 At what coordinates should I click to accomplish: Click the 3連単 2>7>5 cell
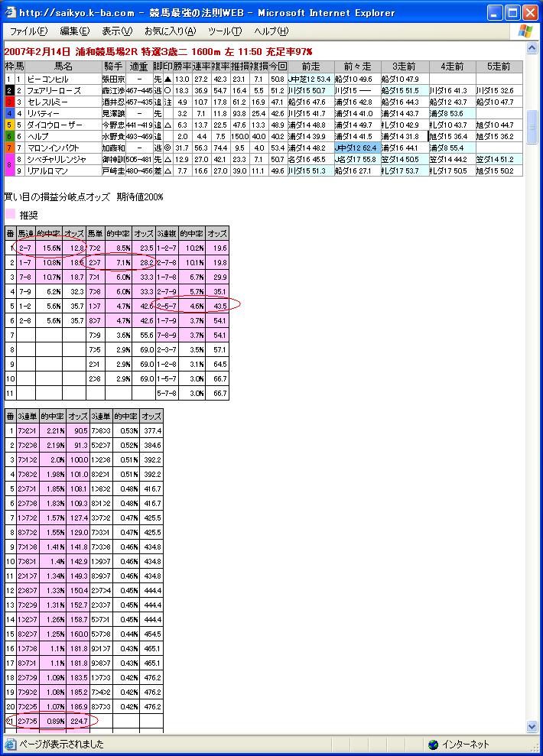(28, 722)
